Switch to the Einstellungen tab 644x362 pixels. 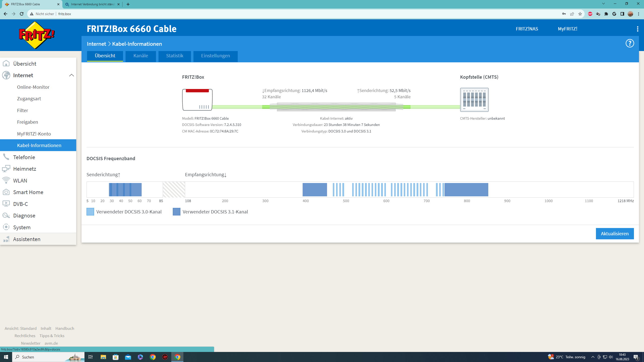coord(216,56)
